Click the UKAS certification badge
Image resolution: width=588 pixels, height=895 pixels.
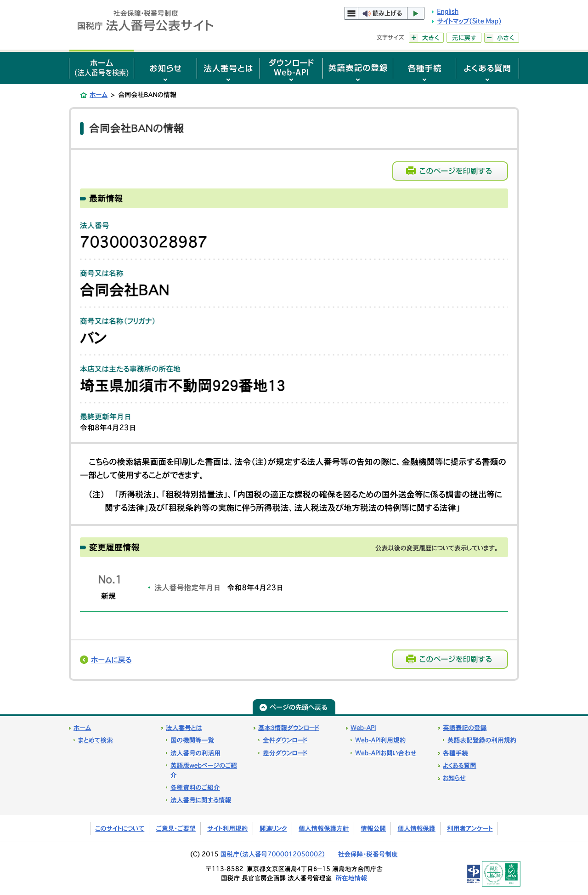pyautogui.click(x=511, y=873)
